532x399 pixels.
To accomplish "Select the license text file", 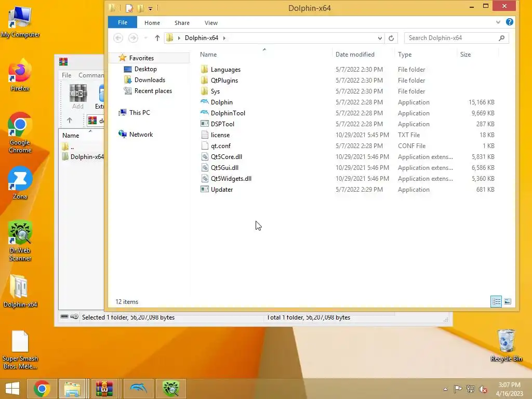I will pyautogui.click(x=220, y=135).
